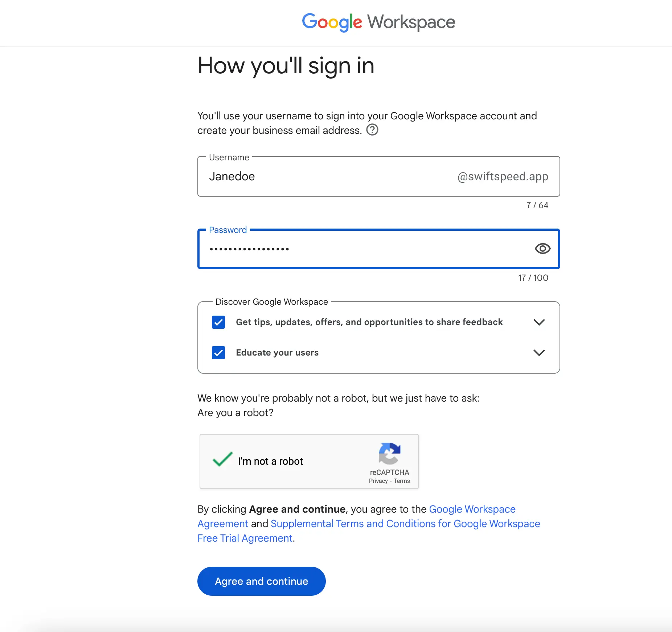The height and width of the screenshot is (632, 672).
Task: Expand the 'Get tips, updates, offers' details
Action: click(x=539, y=322)
